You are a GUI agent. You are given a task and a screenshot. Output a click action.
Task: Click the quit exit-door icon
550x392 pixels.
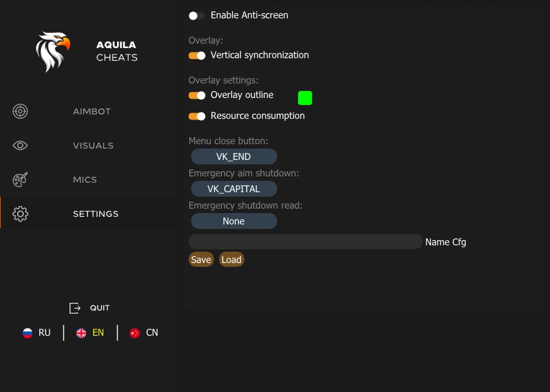75,308
